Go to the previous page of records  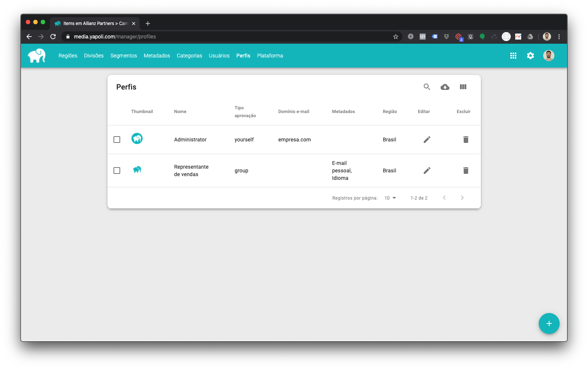click(444, 198)
